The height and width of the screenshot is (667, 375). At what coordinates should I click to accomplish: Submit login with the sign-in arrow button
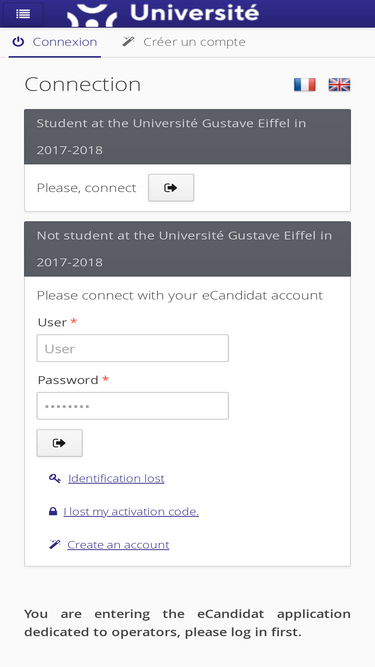pyautogui.click(x=60, y=443)
